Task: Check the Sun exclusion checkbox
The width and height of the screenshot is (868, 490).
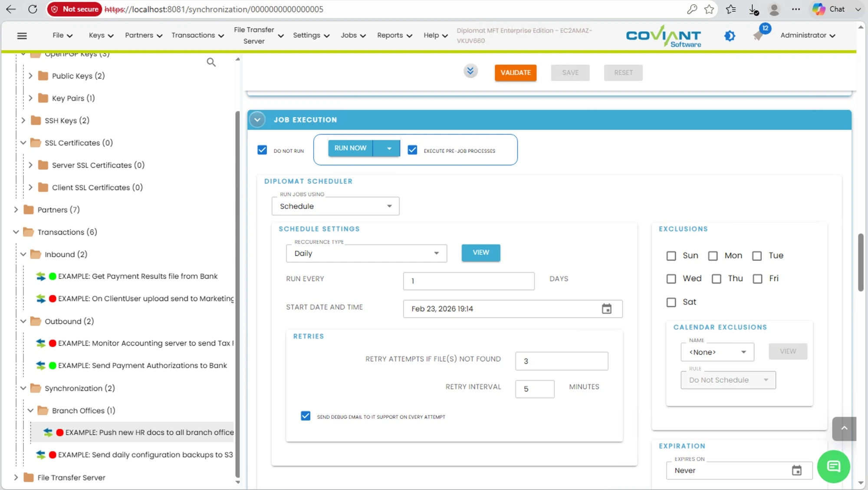Action: (671, 256)
